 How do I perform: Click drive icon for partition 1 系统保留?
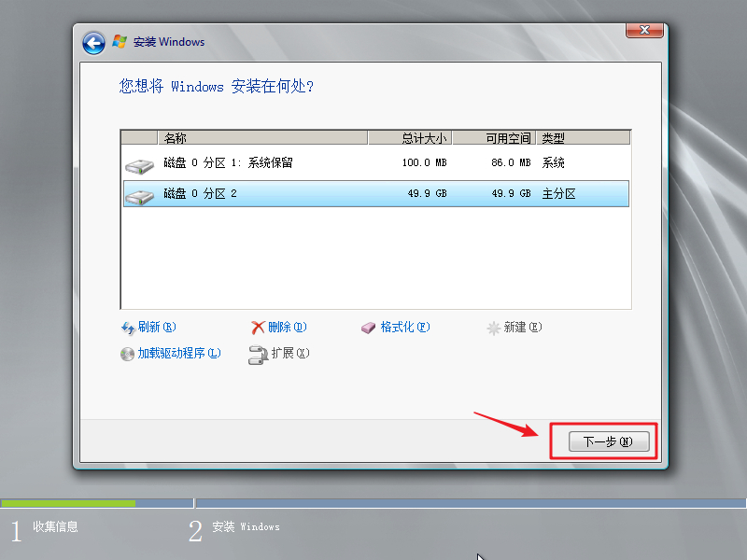(139, 165)
